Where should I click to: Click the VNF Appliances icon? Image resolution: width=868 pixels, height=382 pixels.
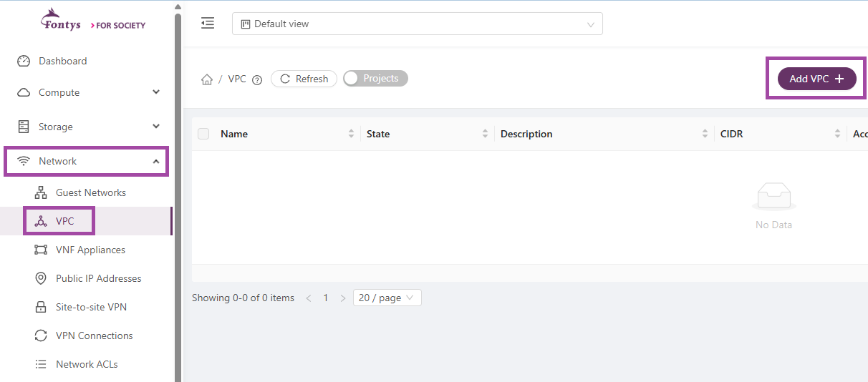[x=41, y=250]
